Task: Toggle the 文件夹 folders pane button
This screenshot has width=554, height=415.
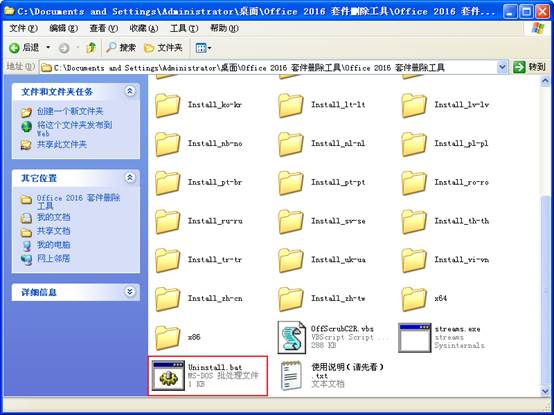Action: point(163,48)
